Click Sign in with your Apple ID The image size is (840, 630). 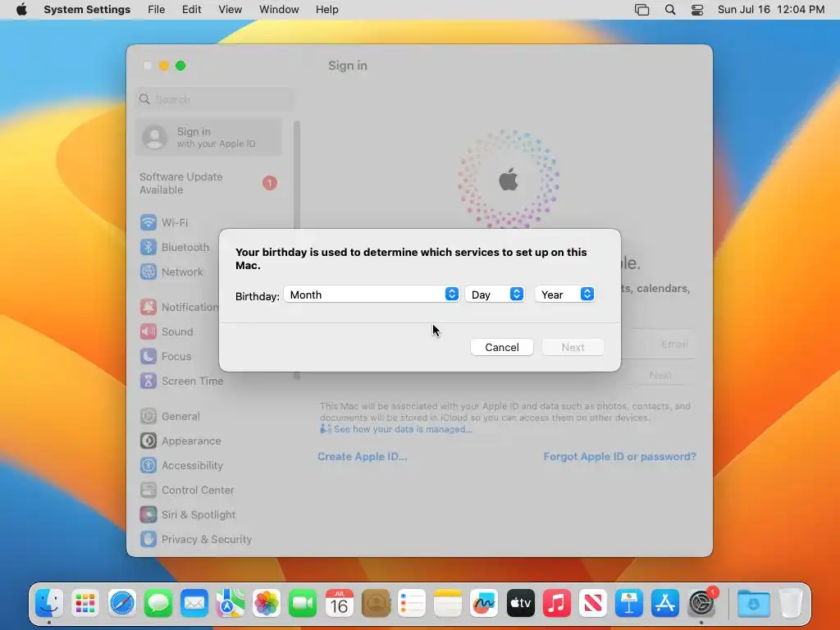click(x=209, y=137)
